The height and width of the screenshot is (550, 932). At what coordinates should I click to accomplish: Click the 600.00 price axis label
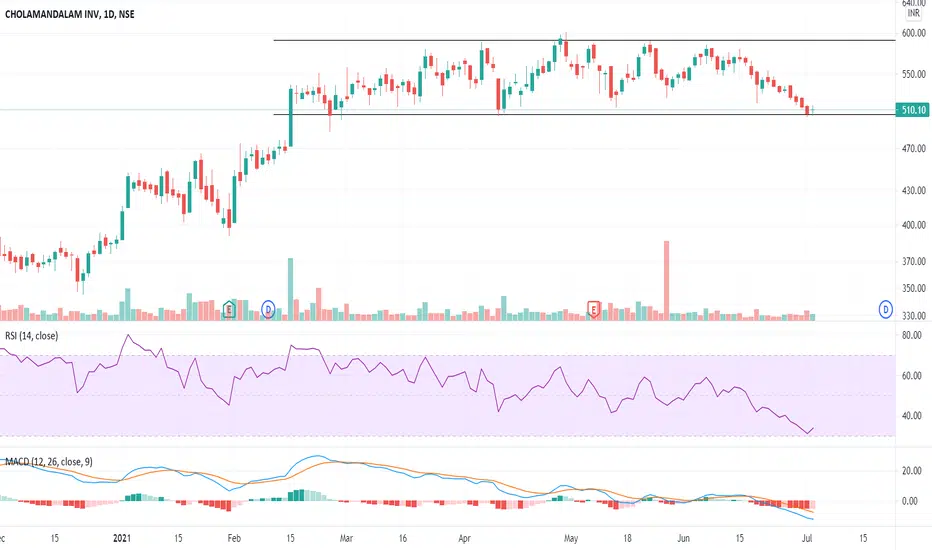coord(914,33)
